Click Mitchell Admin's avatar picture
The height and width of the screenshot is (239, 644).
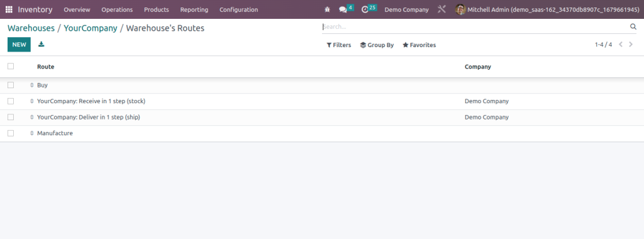coord(460,9)
